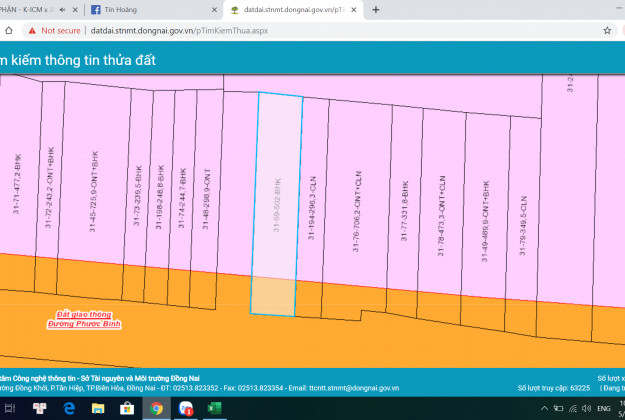The width and height of the screenshot is (625, 420).
Task: Show hidden system tray icons
Action: (541, 409)
